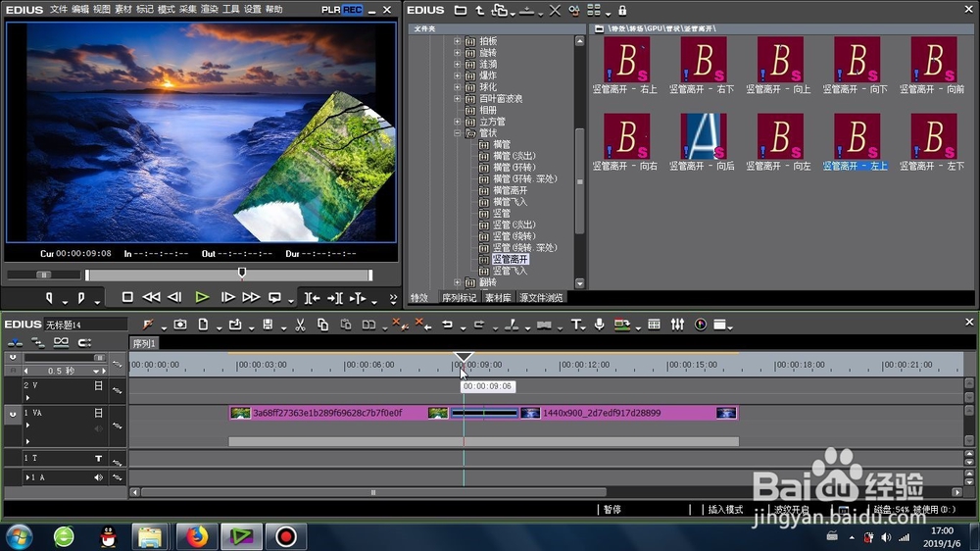Expand the 立方管 folder in effects tree
The image size is (980, 551).
coord(458,122)
